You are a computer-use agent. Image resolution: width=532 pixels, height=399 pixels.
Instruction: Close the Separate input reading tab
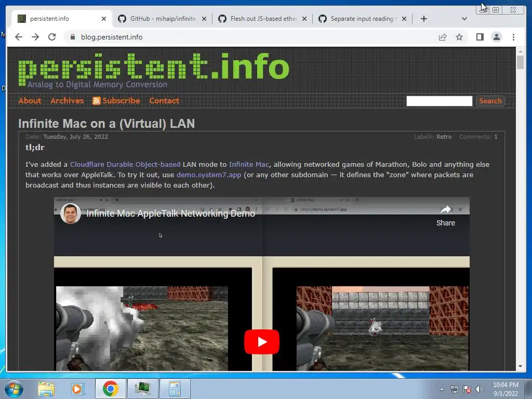pos(404,19)
